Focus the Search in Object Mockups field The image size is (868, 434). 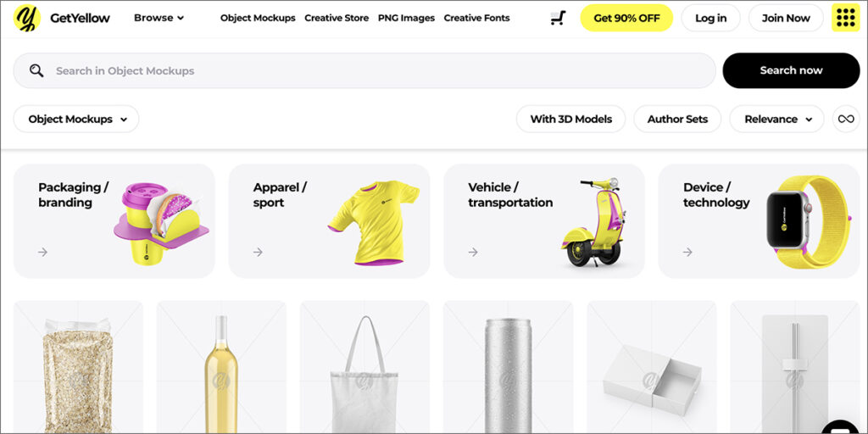point(364,70)
